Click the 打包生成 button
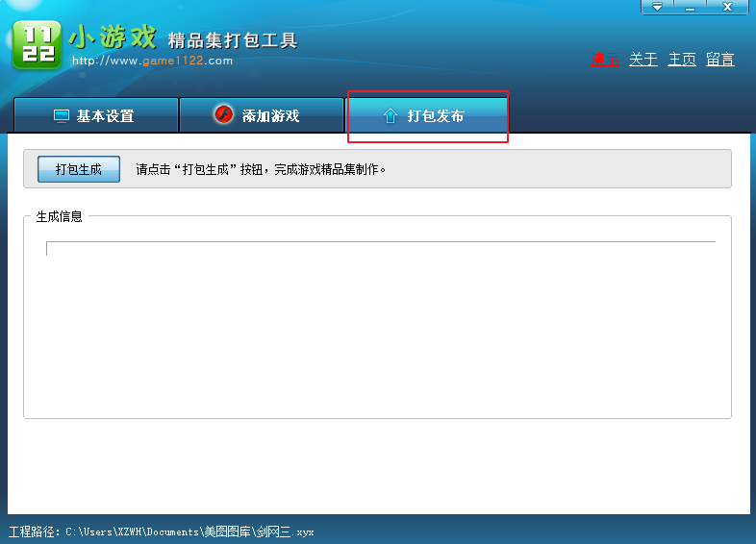 pos(79,169)
